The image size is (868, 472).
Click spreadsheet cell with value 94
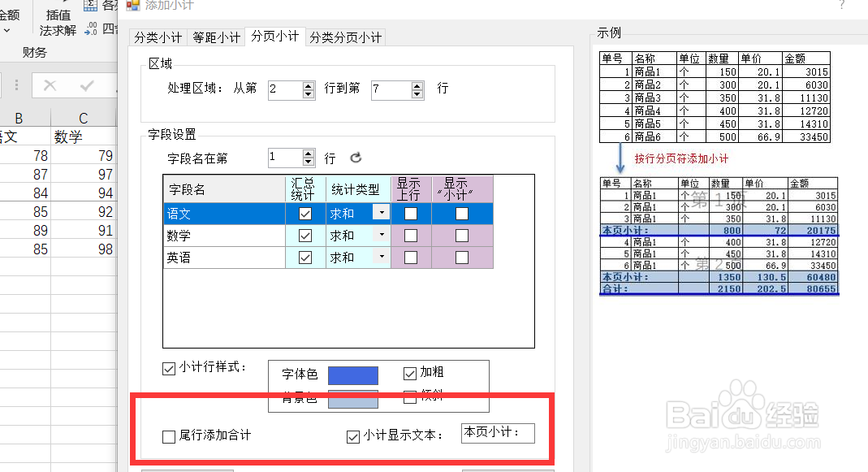(x=83, y=193)
